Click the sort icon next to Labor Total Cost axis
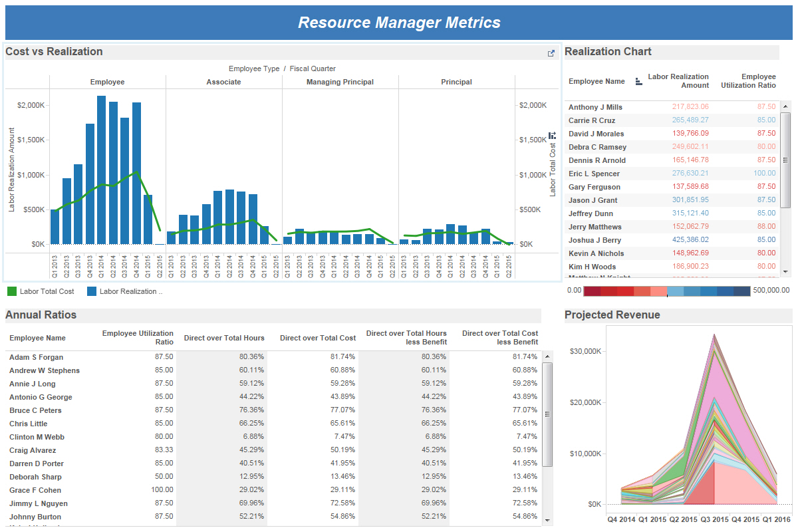 (x=552, y=135)
